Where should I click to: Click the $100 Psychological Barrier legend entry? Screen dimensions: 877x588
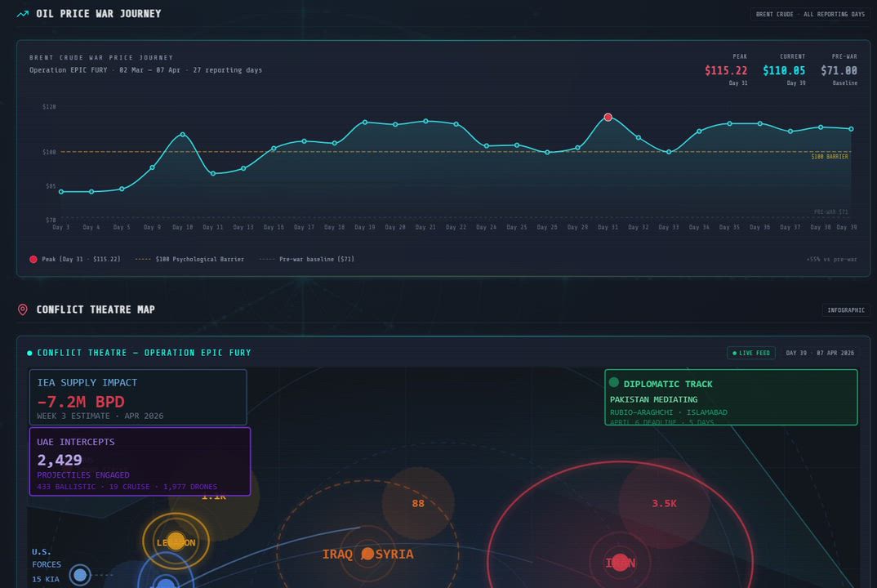click(189, 259)
